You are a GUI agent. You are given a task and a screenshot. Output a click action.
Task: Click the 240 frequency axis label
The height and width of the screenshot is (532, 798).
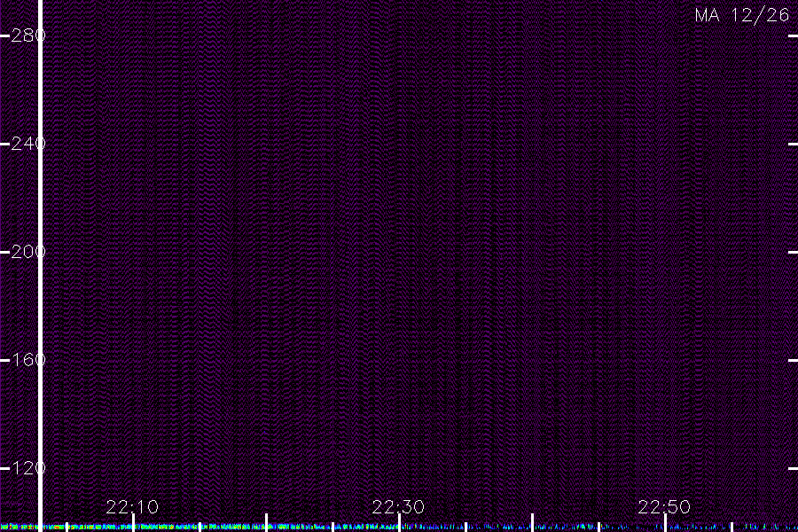point(28,144)
